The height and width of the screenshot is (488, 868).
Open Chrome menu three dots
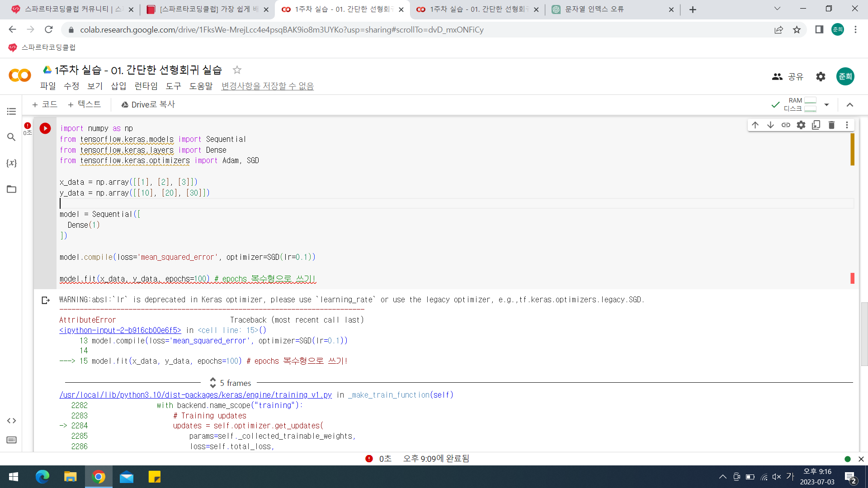855,30
